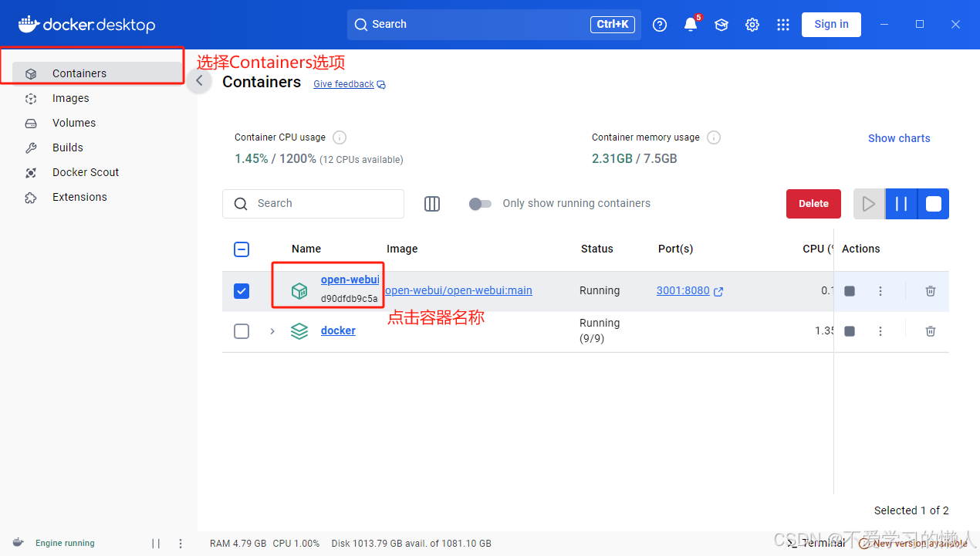980x556 pixels.
Task: Open more actions for docker row
Action: coord(880,331)
